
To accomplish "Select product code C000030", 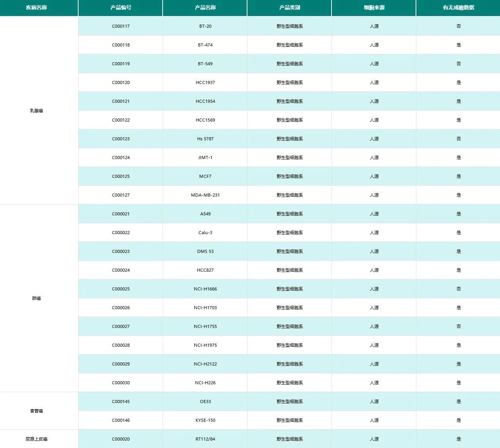I will [x=121, y=383].
